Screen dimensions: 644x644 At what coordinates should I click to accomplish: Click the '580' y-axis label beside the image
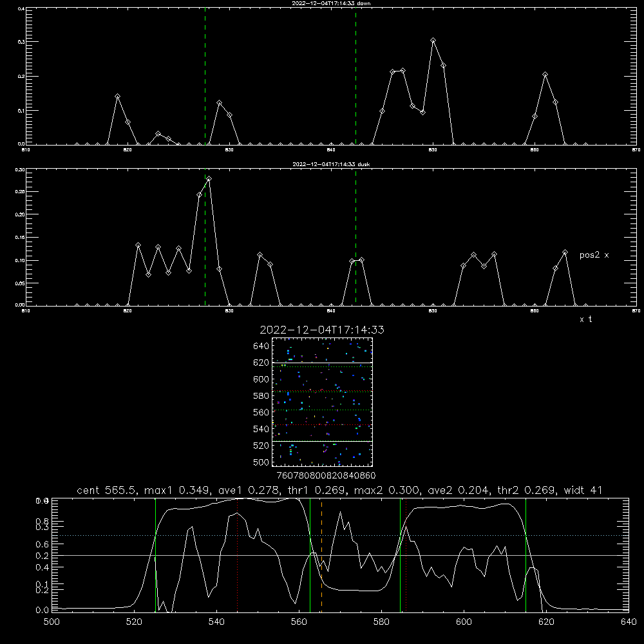tap(261, 396)
